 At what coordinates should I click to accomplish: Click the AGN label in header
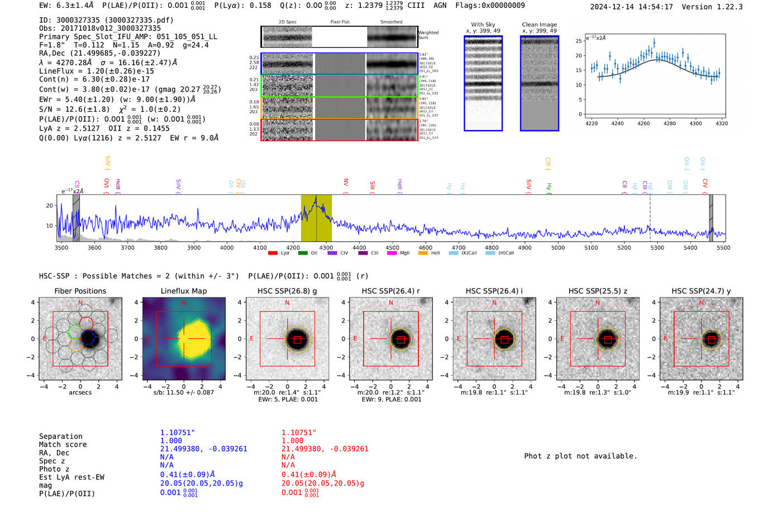tap(440, 6)
